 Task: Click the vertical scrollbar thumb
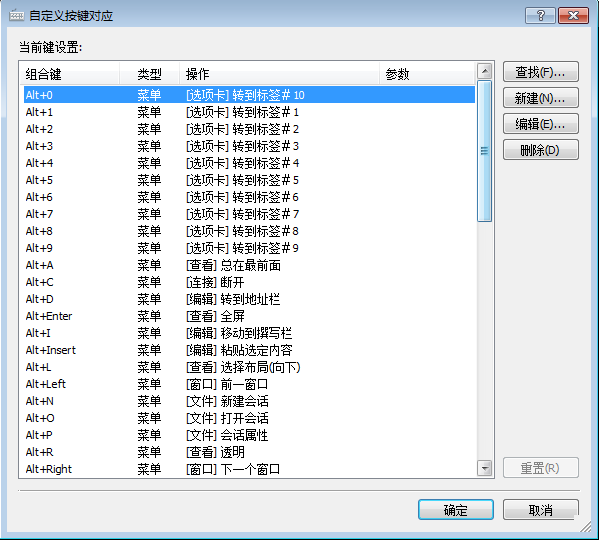click(x=484, y=151)
